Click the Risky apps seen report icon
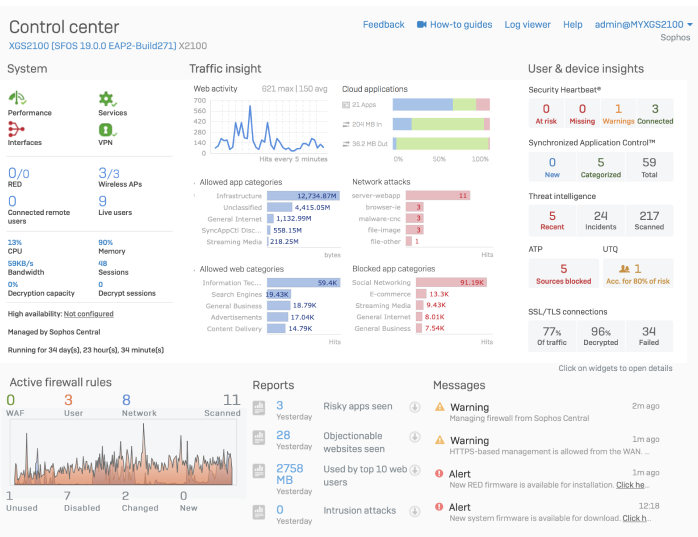Image resolution: width=698 pixels, height=537 pixels. (259, 407)
